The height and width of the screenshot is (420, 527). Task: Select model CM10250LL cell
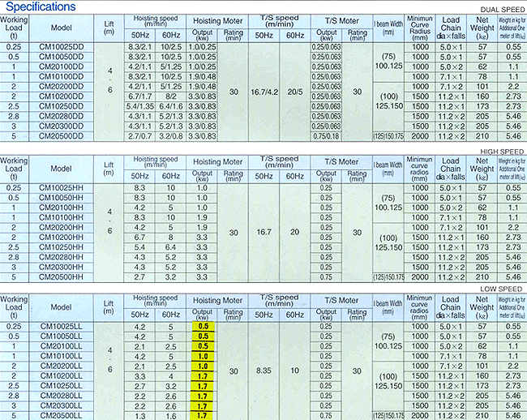pos(61,386)
